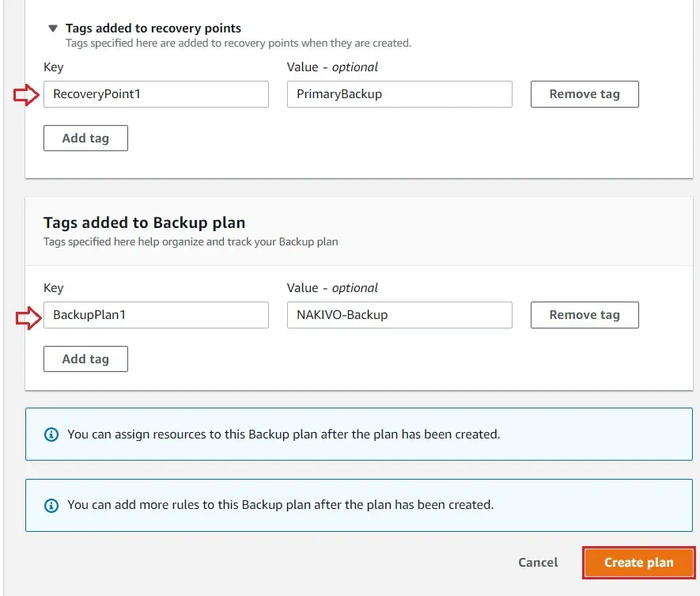Add tag in Backup plan section

pos(85,359)
